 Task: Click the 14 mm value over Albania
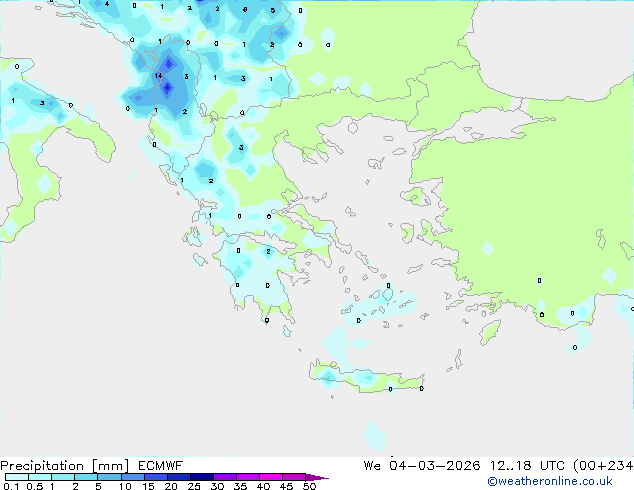point(158,75)
